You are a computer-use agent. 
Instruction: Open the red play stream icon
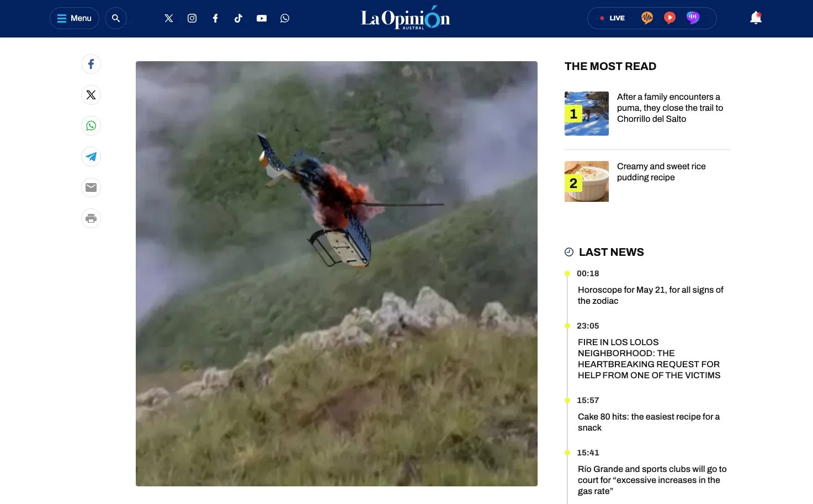click(x=669, y=18)
